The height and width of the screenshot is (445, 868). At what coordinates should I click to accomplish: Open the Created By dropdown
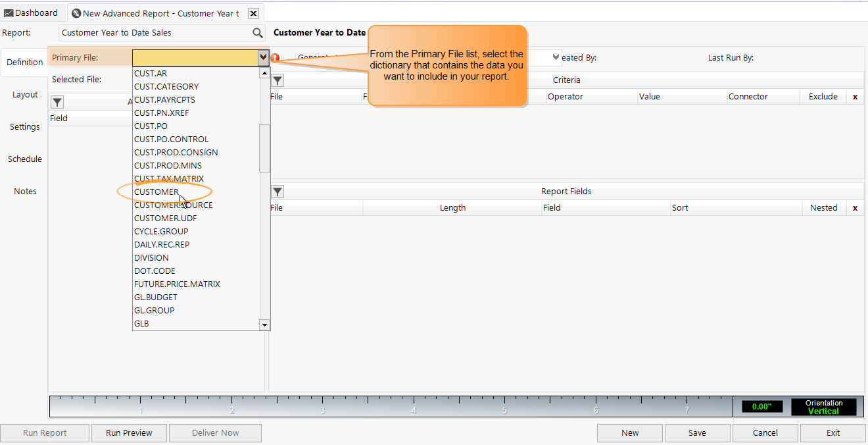[x=554, y=57]
